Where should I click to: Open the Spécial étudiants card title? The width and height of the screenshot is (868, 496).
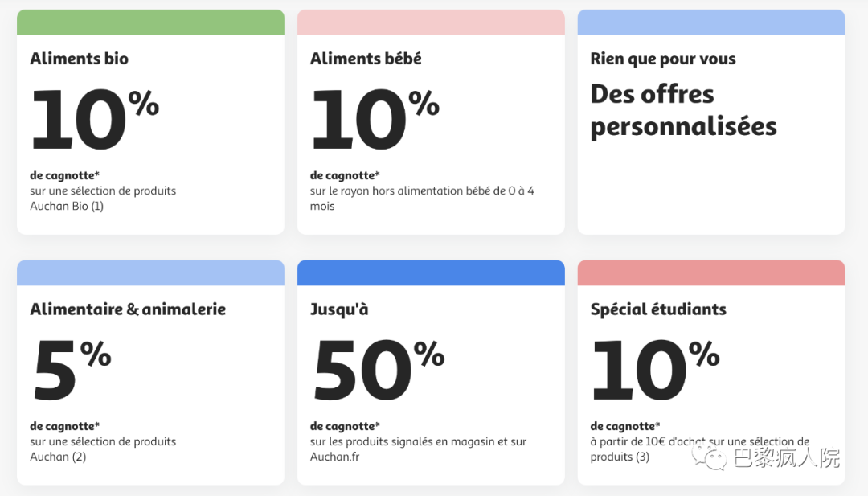(x=658, y=309)
